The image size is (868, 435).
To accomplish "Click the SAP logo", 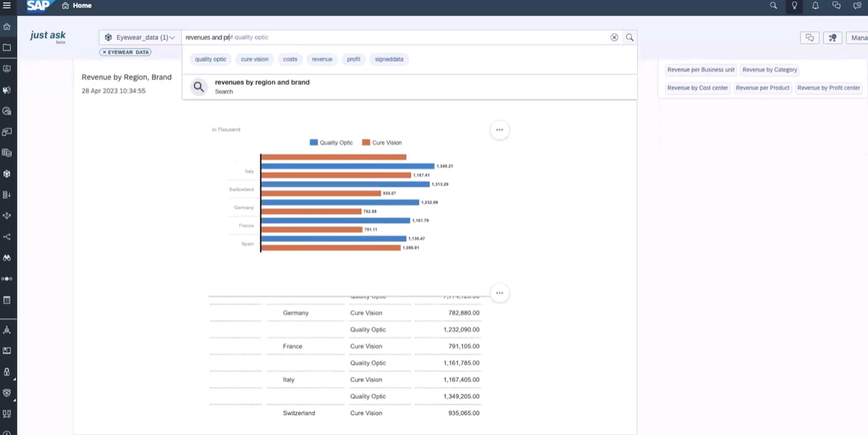I will click(38, 5).
